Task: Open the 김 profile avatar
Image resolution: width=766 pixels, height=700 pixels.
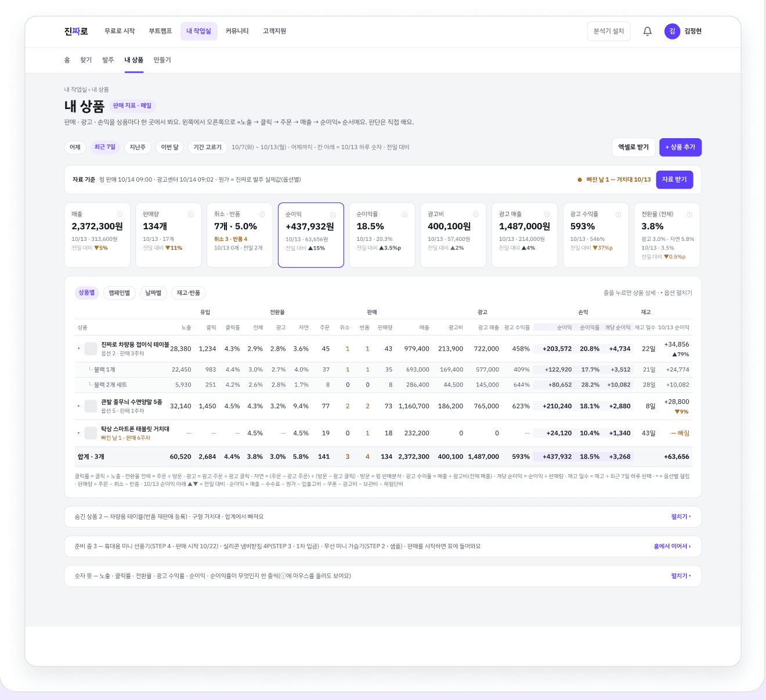Action: (672, 31)
